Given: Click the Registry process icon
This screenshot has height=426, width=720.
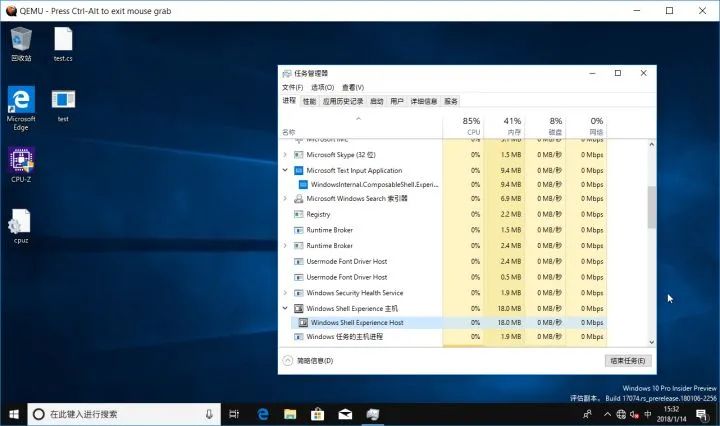Looking at the screenshot, I should 298,214.
